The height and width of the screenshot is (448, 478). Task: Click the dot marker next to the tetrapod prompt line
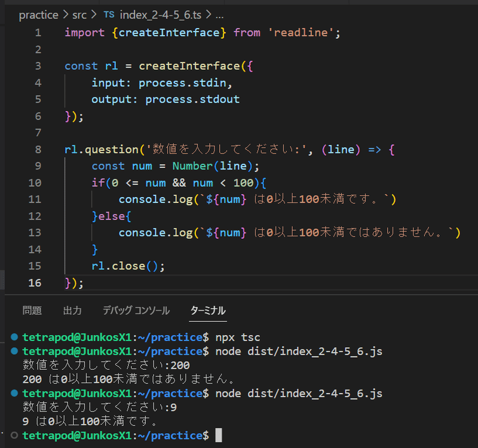(x=16, y=336)
